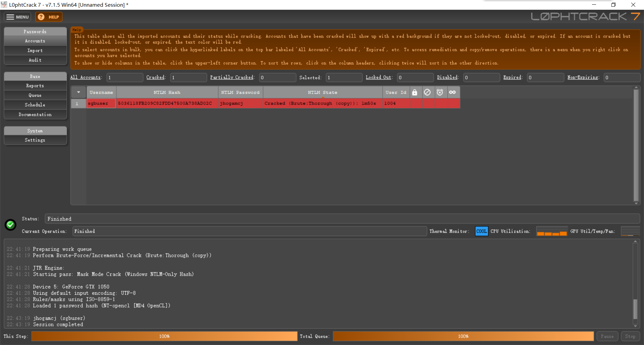Sort by the NTLM Hash column header

click(167, 92)
